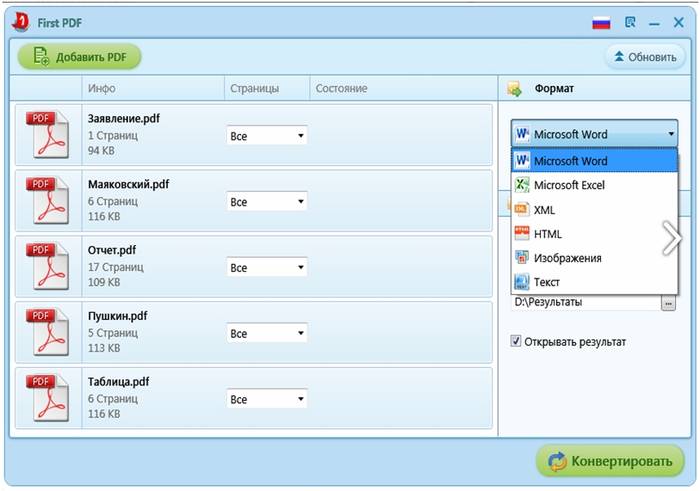Screen dimensions: 700x491
Task: Open pages dropdown for Отчет.pdf
Action: click(x=267, y=267)
